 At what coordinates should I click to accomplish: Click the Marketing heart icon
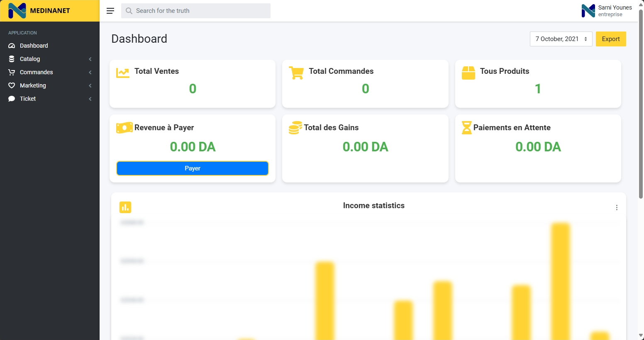11,85
